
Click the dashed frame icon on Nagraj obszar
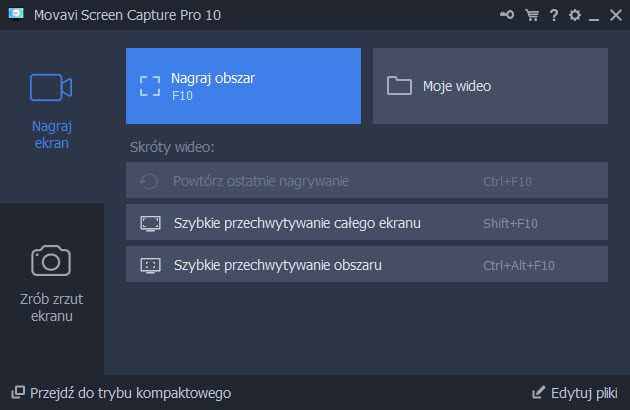[x=150, y=86]
